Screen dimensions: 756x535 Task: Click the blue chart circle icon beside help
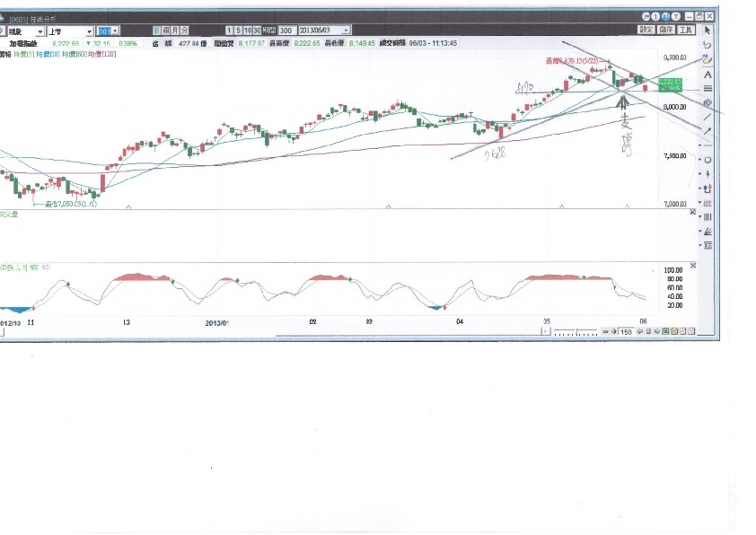[666, 17]
